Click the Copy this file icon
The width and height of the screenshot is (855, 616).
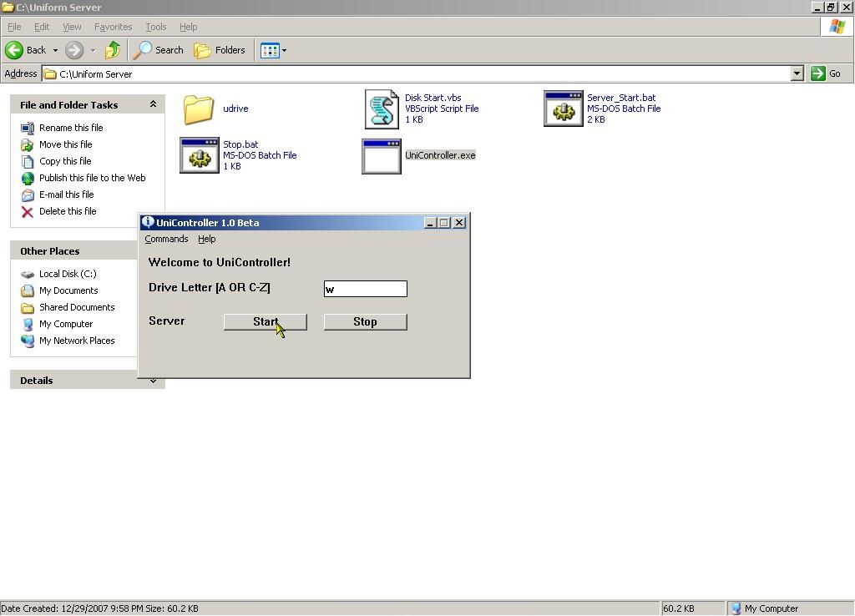[28, 162]
